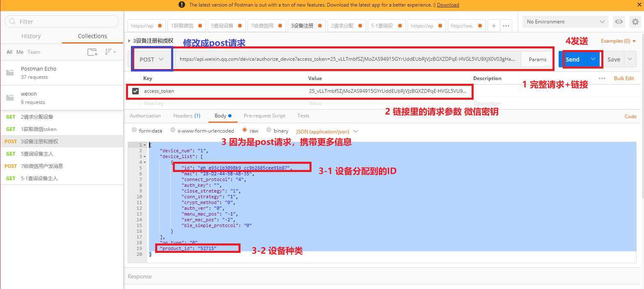Viewport: 644px width, 289px height.
Task: Click the access_token value cell
Action: (x=388, y=91)
